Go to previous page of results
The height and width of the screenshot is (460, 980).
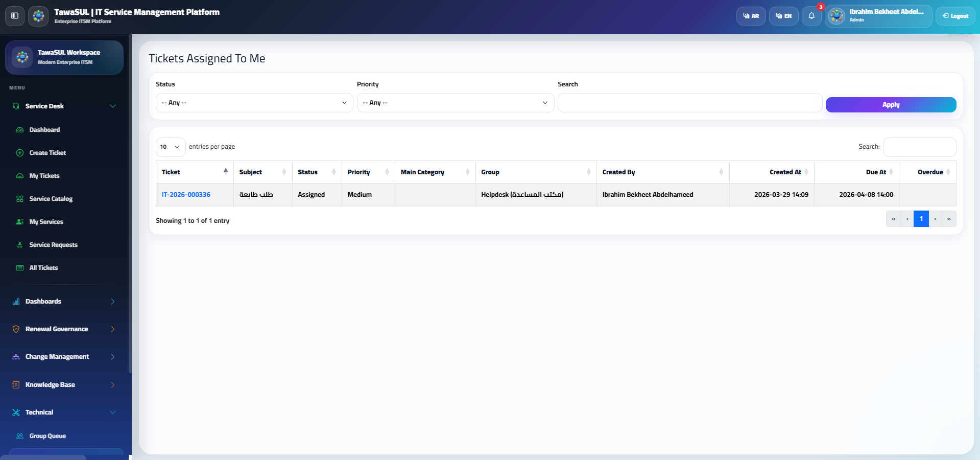907,219
